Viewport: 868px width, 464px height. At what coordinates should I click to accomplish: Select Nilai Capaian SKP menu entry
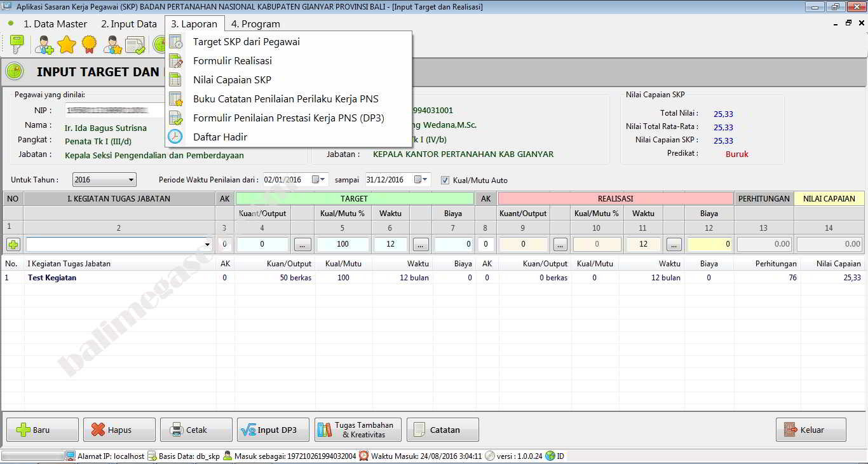point(232,80)
